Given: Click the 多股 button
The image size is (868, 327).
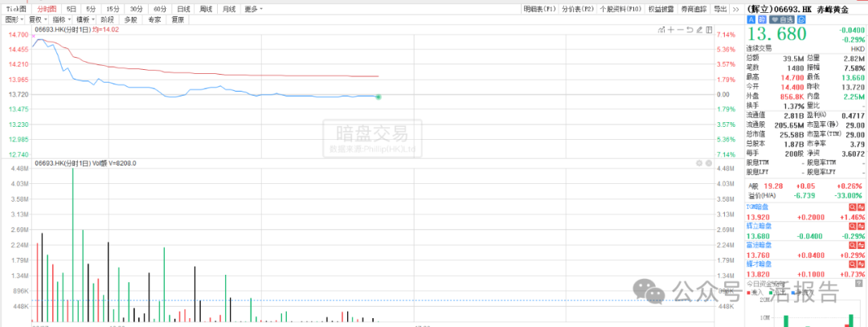Looking at the screenshot, I should pos(131,19).
